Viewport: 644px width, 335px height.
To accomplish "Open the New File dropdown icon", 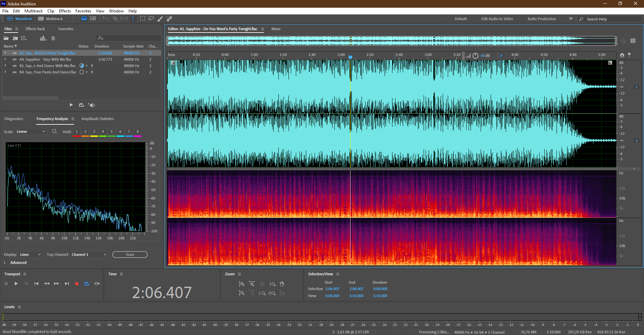I will click(x=24, y=38).
